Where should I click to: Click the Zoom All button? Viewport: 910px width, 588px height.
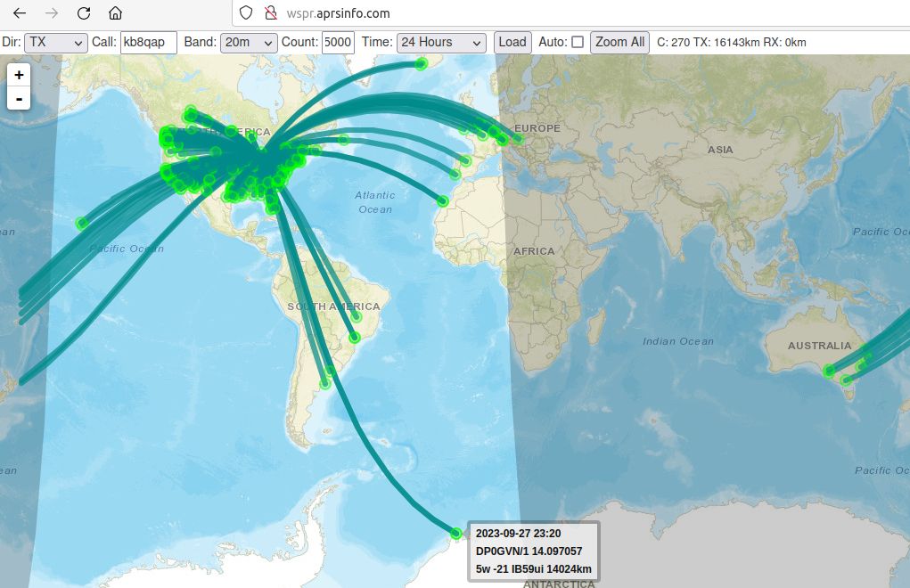[x=619, y=43]
